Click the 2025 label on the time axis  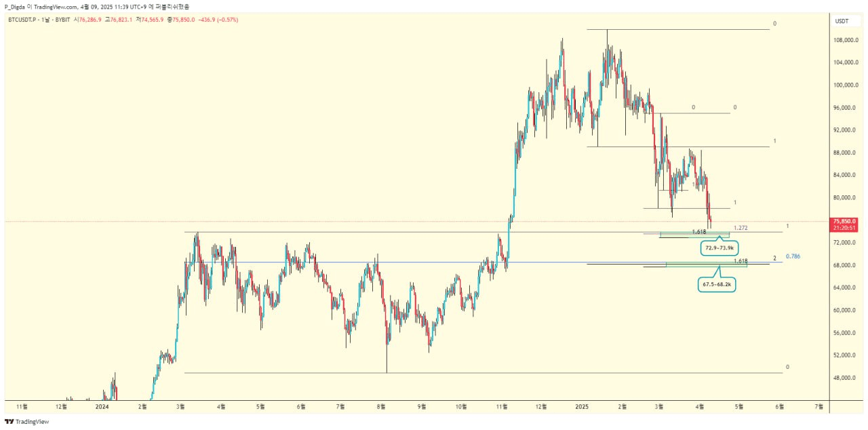(x=582, y=407)
